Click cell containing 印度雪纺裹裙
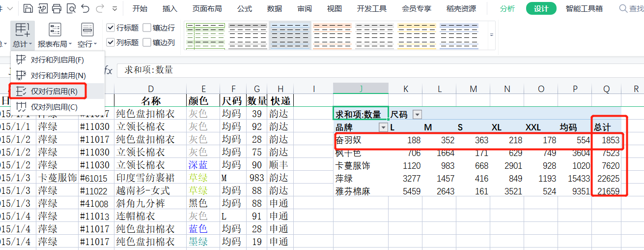This screenshot has height=250, width=644. coord(150,178)
